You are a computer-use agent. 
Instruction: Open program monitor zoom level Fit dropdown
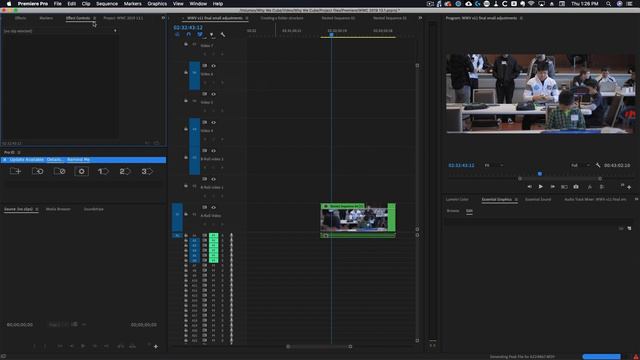point(493,165)
